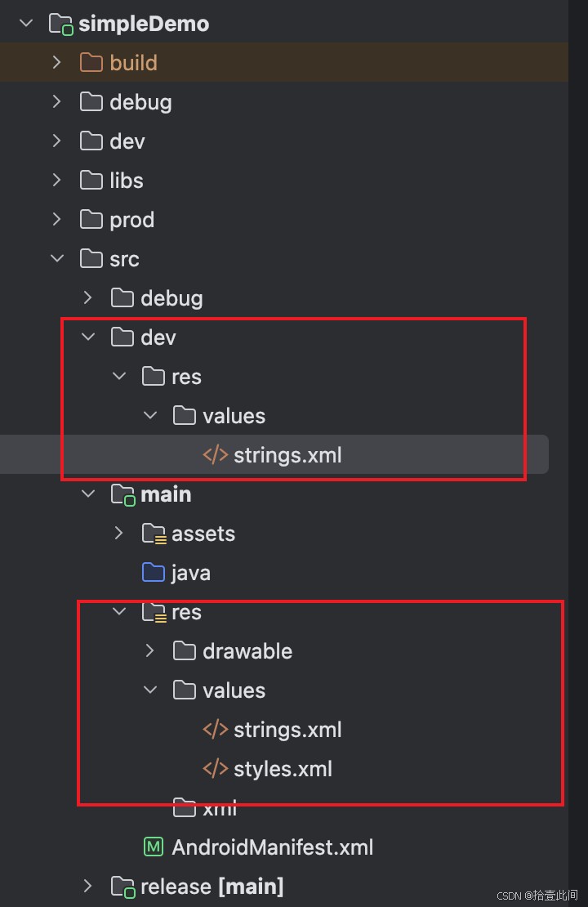Image resolution: width=588 pixels, height=907 pixels.
Task: Expand the src debug folder
Action: 87,298
